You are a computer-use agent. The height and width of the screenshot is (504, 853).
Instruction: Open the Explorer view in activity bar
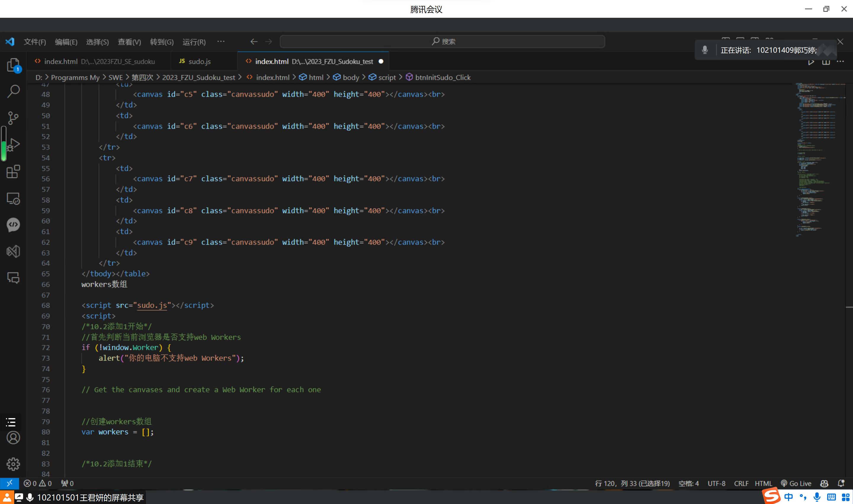pyautogui.click(x=14, y=65)
